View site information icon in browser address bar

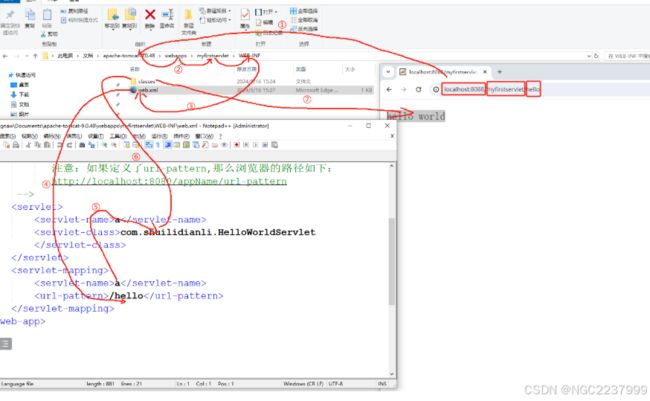[436, 89]
